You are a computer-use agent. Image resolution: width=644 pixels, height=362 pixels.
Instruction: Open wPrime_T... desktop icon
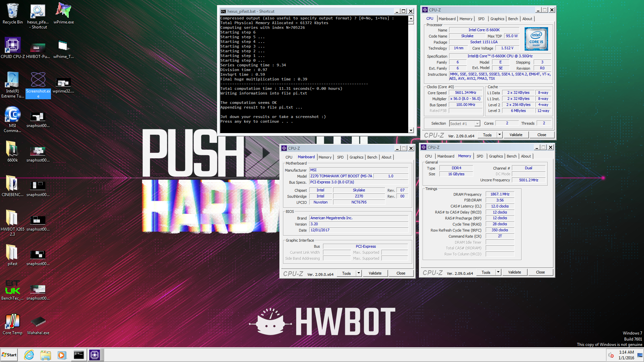(63, 48)
